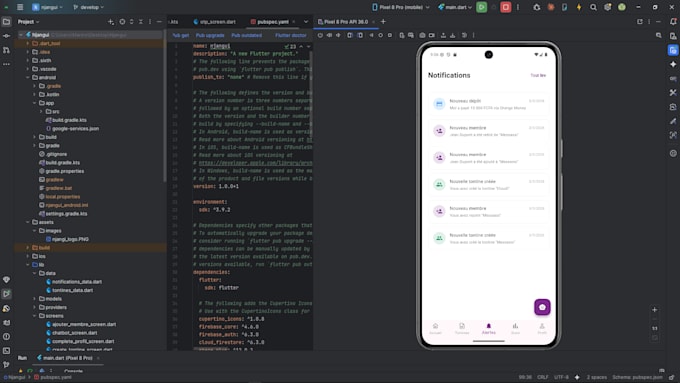
Task: Click the Pub upgrade link
Action: [210, 36]
